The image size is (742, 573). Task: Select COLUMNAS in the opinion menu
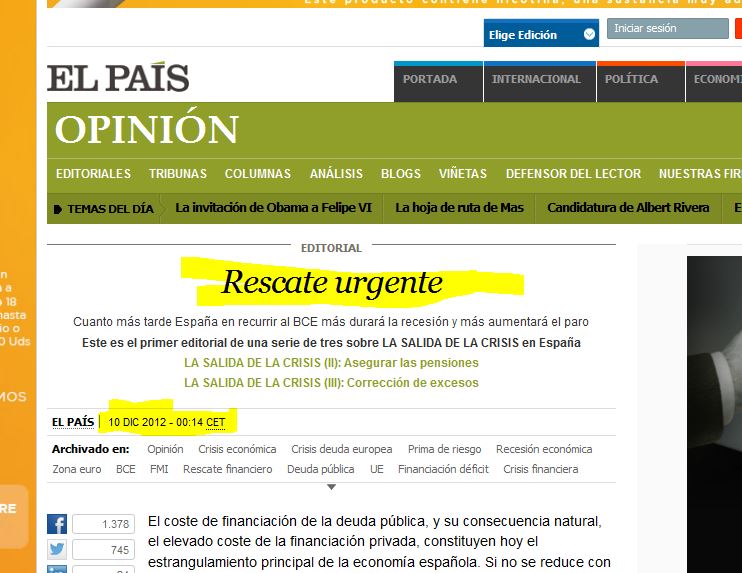258,174
